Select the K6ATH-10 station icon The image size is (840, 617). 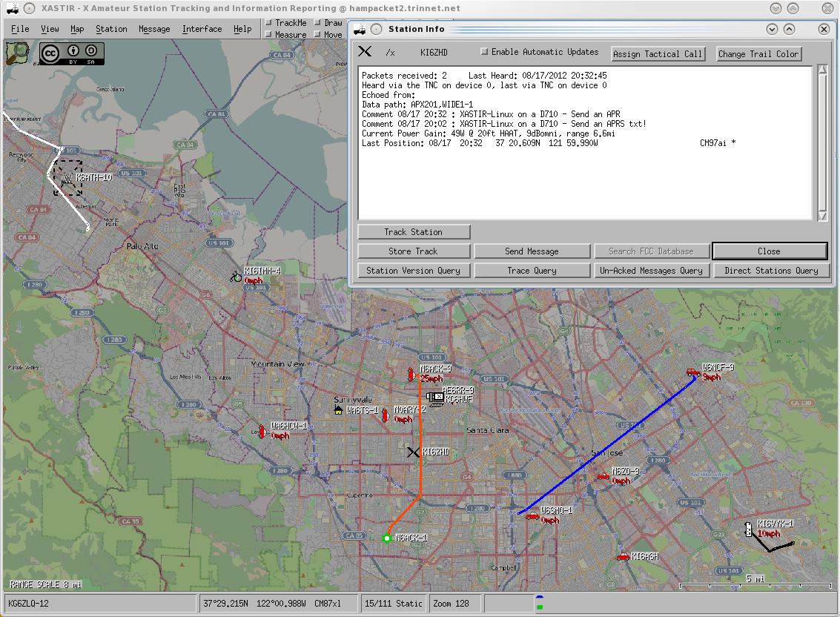pyautogui.click(x=68, y=177)
